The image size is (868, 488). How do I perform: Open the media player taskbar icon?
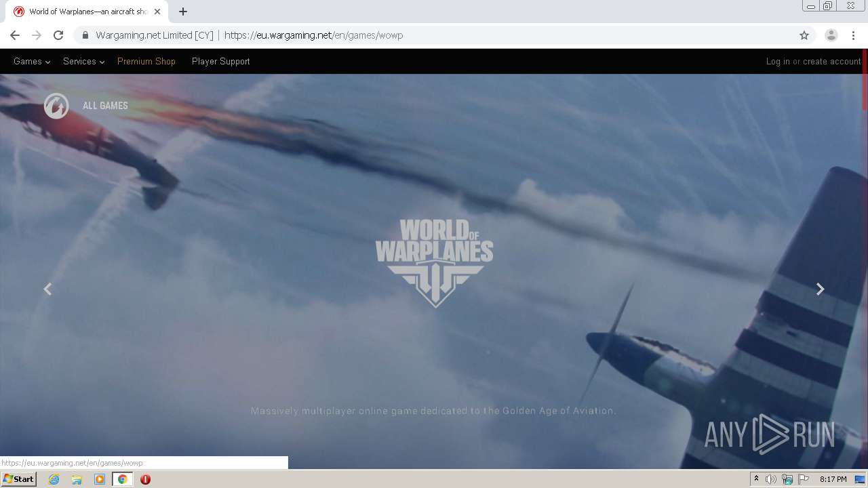pyautogui.click(x=100, y=479)
